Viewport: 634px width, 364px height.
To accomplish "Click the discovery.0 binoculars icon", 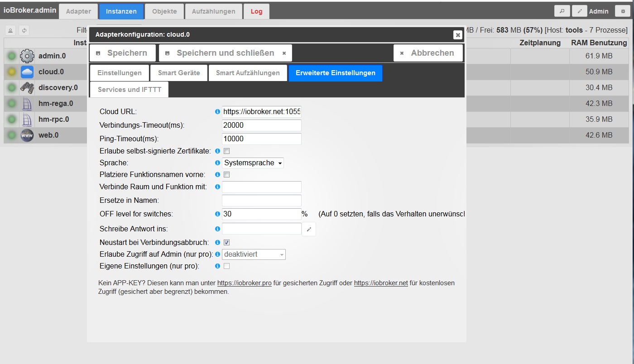I will pos(27,88).
